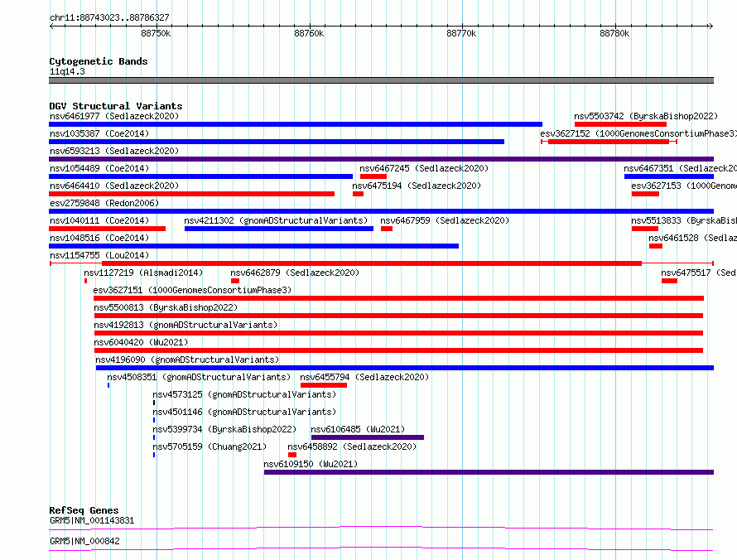The height and width of the screenshot is (560, 737).
Task: Select small red bar under nsv6462879
Action: point(235,281)
